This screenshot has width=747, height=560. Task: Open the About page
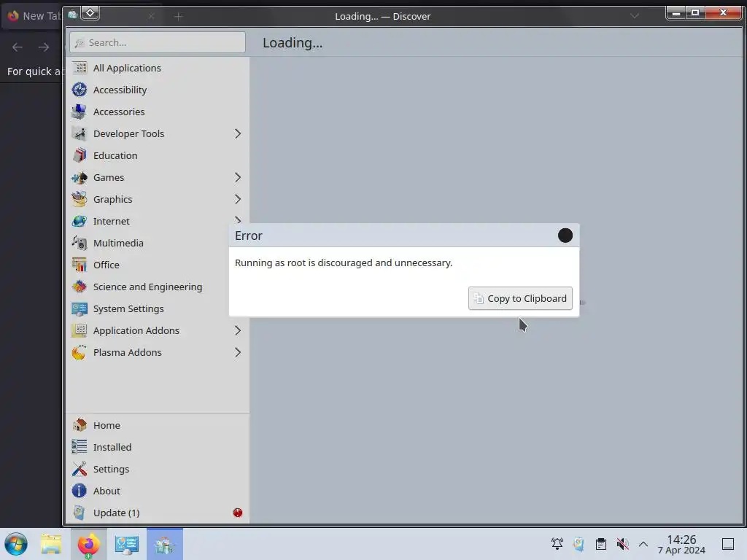point(158,491)
